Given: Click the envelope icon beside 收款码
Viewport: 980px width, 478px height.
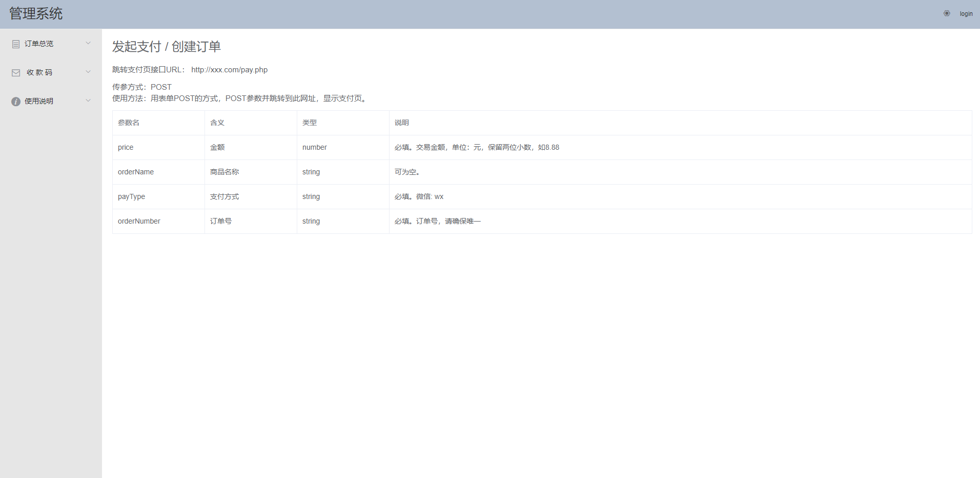Looking at the screenshot, I should pos(16,73).
